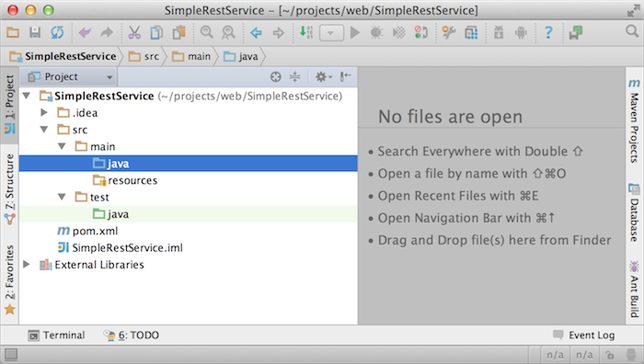644x364 pixels.
Task: Click the Cut scissors icon
Action: tap(134, 32)
